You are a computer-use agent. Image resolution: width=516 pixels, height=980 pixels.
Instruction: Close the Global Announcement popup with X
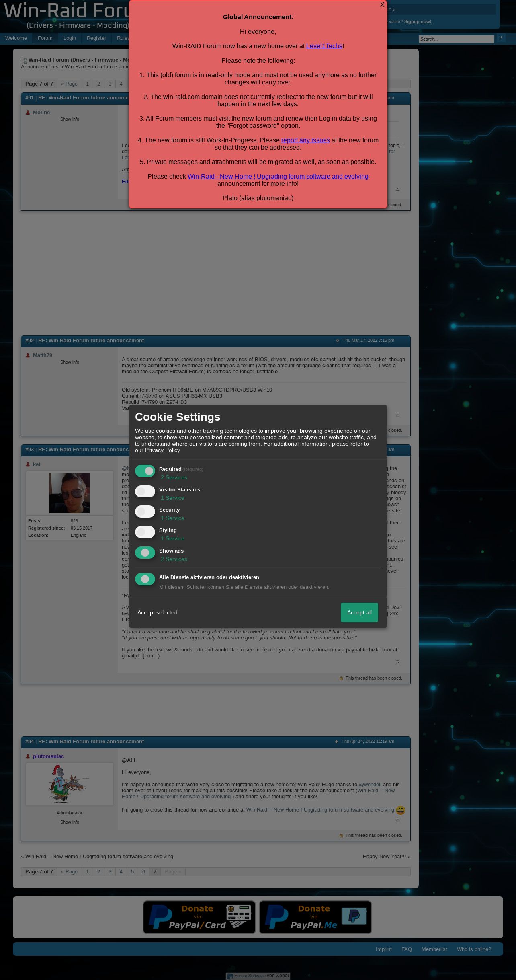tap(382, 5)
